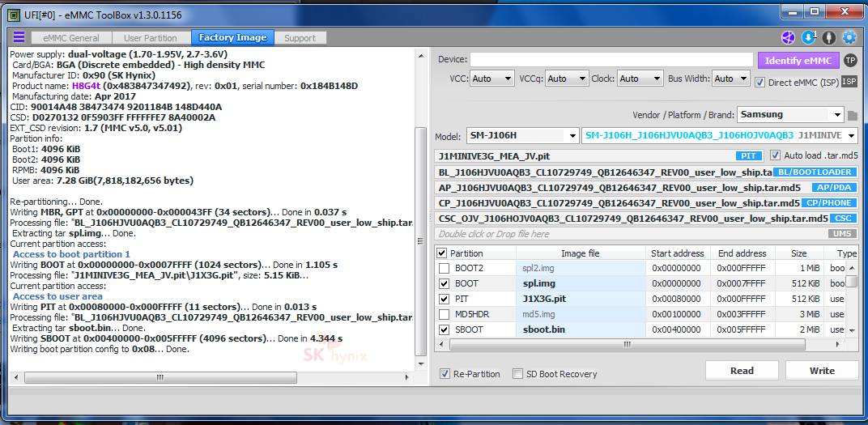868x425 pixels.
Task: Click the Identify eMMC button
Action: pos(798,61)
